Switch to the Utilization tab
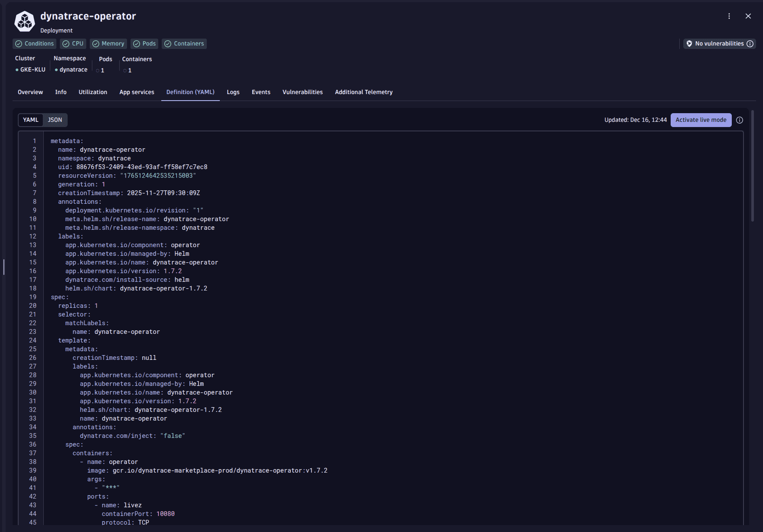 coord(93,92)
